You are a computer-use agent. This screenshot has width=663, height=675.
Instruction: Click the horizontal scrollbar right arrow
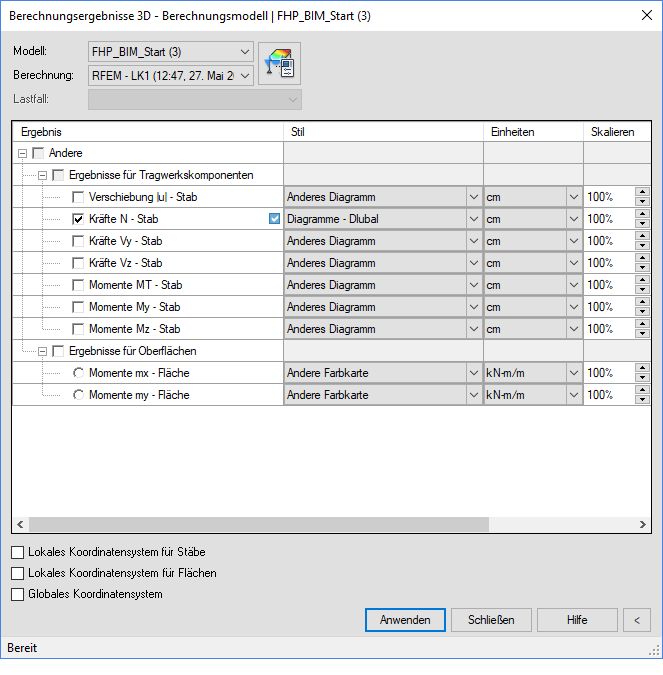click(642, 524)
